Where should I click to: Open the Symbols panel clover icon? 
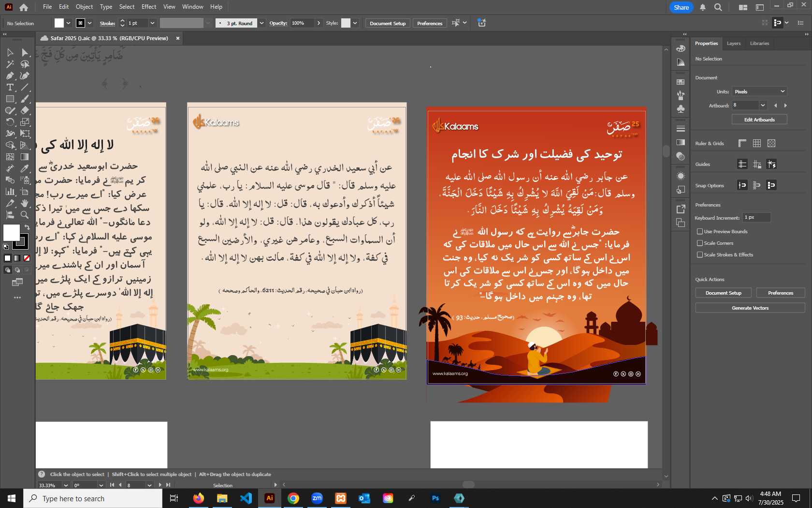pyautogui.click(x=681, y=109)
